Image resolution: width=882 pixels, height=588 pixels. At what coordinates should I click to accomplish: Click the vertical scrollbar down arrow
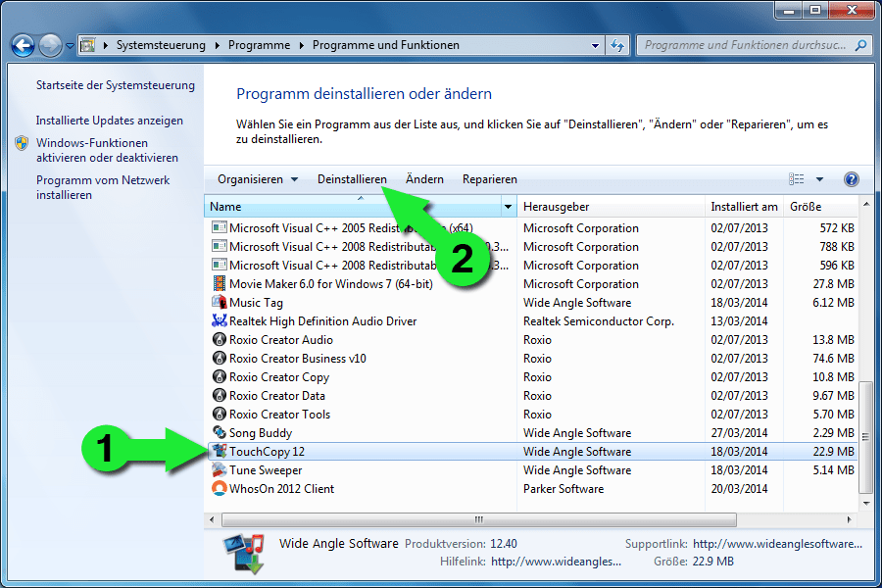click(866, 503)
